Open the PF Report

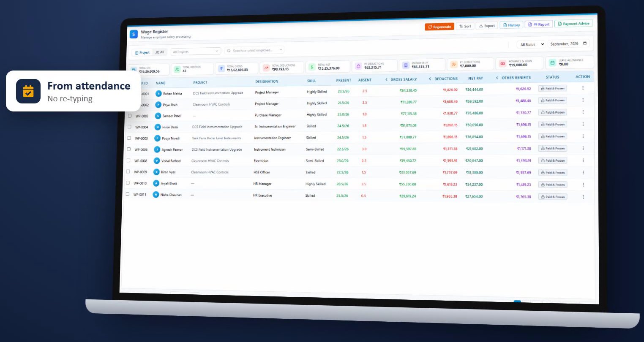click(539, 24)
